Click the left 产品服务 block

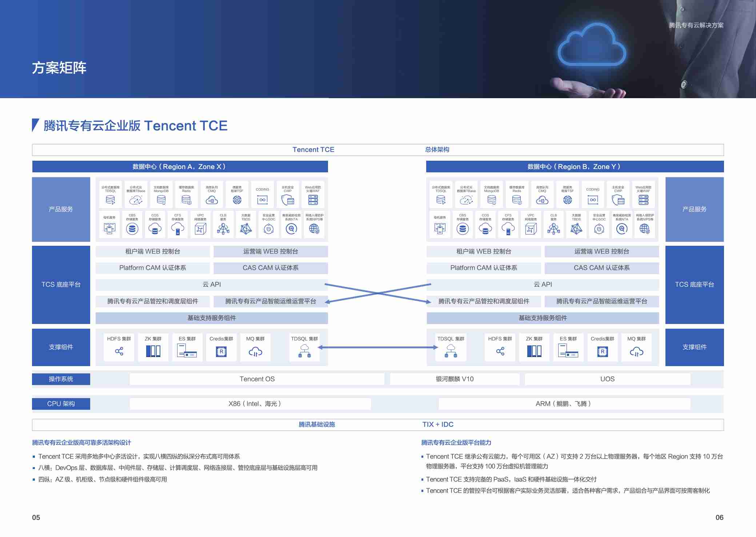61,209
